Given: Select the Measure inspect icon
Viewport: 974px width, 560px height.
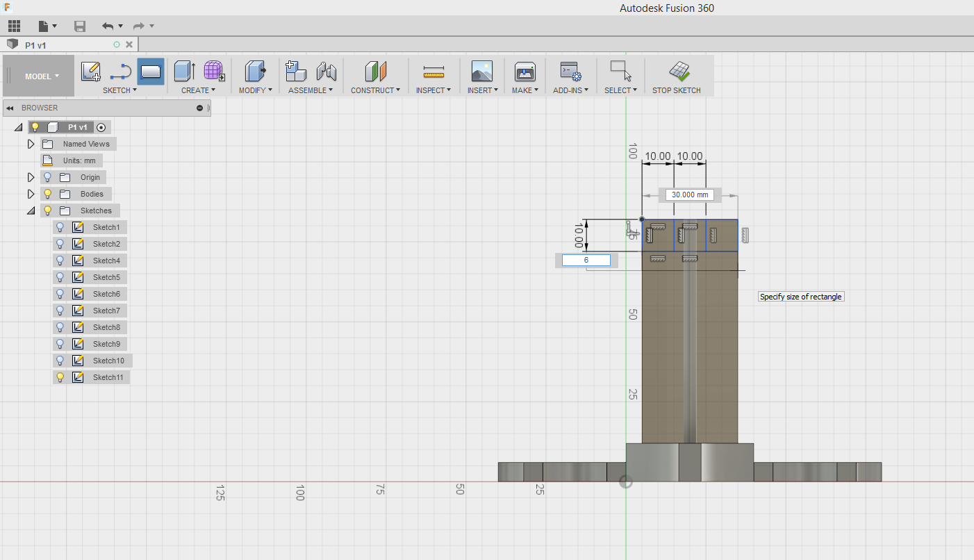Looking at the screenshot, I should coord(434,72).
